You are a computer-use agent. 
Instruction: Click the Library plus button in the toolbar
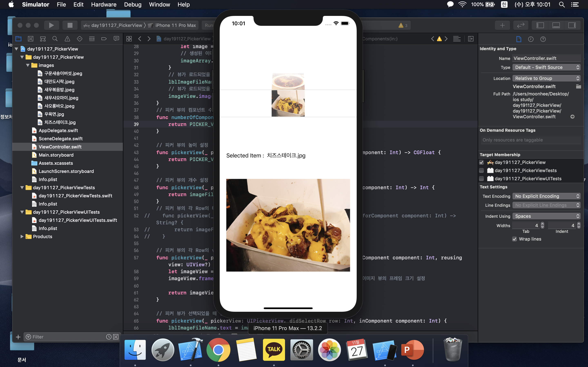coord(502,25)
